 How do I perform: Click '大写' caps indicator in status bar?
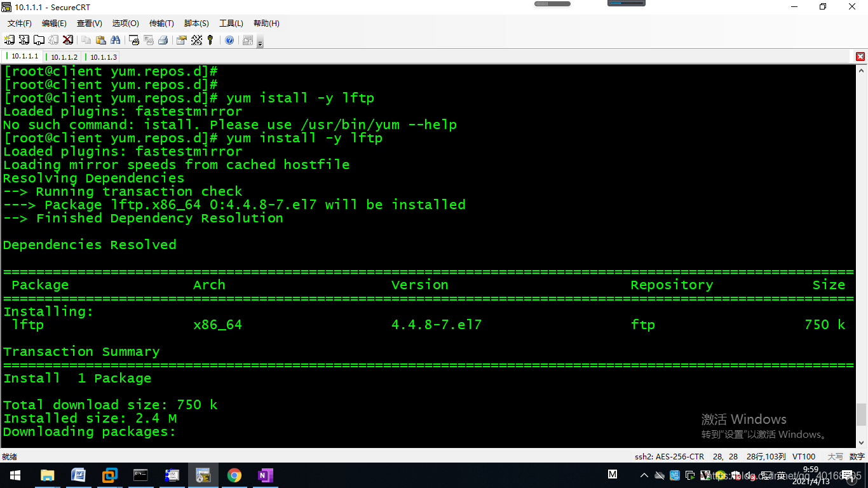pos(835,456)
